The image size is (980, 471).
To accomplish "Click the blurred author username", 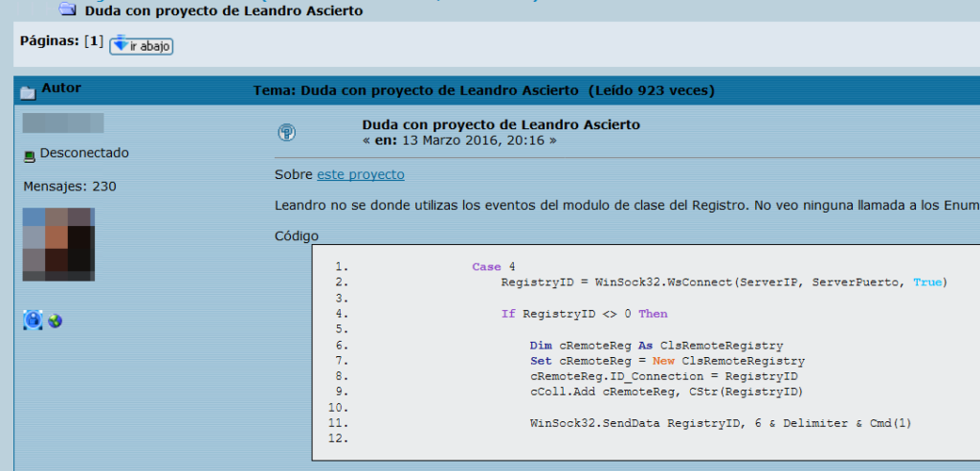I will coord(63,123).
